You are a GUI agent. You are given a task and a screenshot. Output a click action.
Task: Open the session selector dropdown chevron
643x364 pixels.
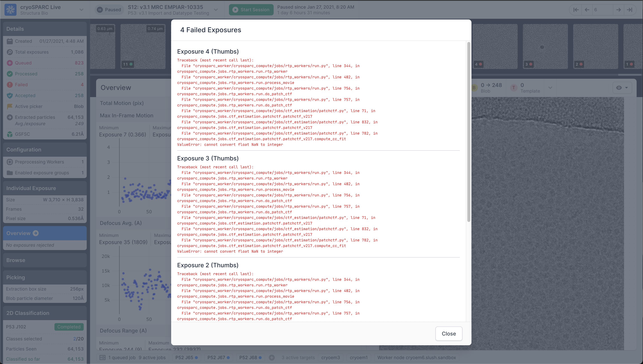click(216, 10)
